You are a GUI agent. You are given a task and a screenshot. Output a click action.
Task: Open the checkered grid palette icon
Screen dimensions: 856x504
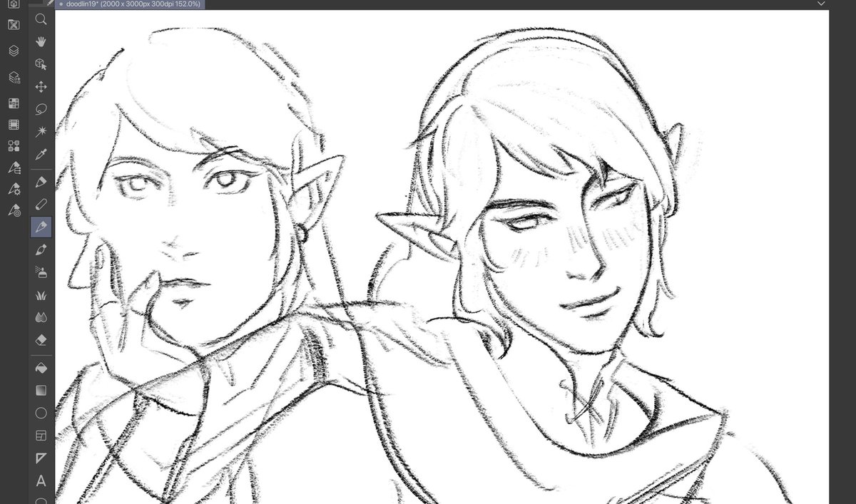click(14, 103)
